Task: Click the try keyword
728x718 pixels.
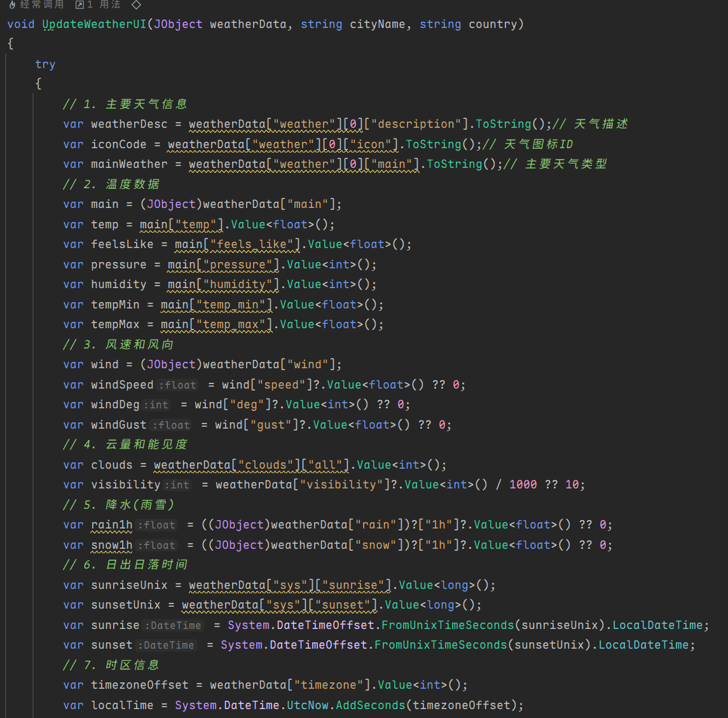Action: pos(45,64)
